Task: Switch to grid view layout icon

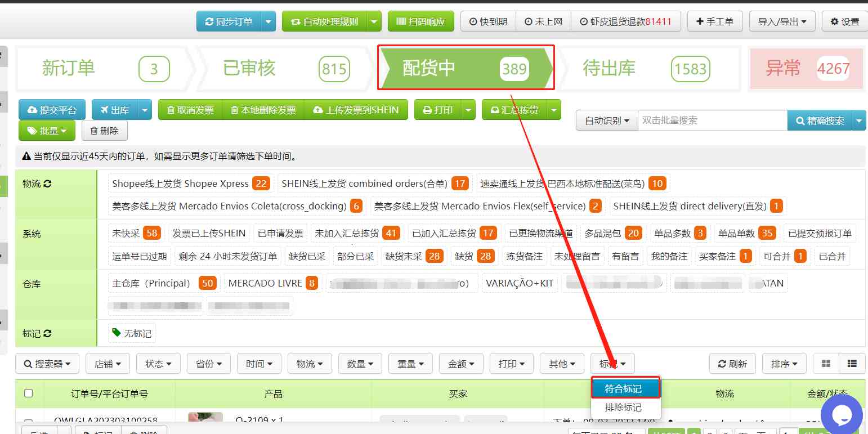Action: click(826, 364)
